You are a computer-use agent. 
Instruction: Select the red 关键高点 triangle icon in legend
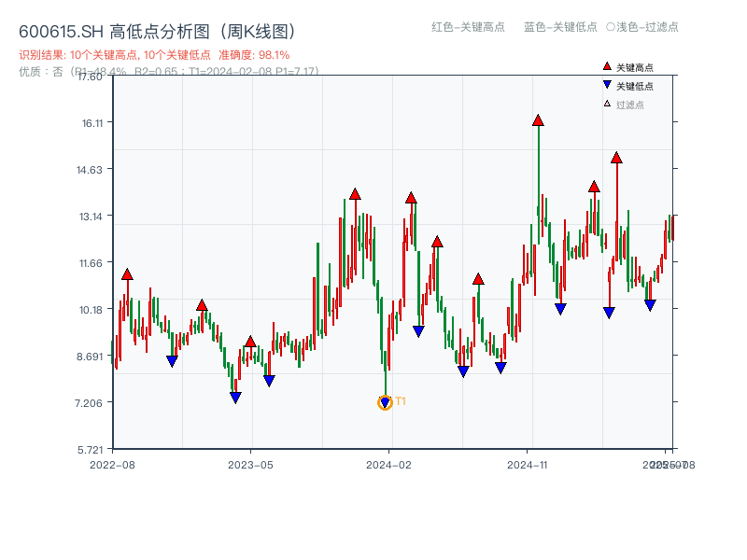(606, 65)
